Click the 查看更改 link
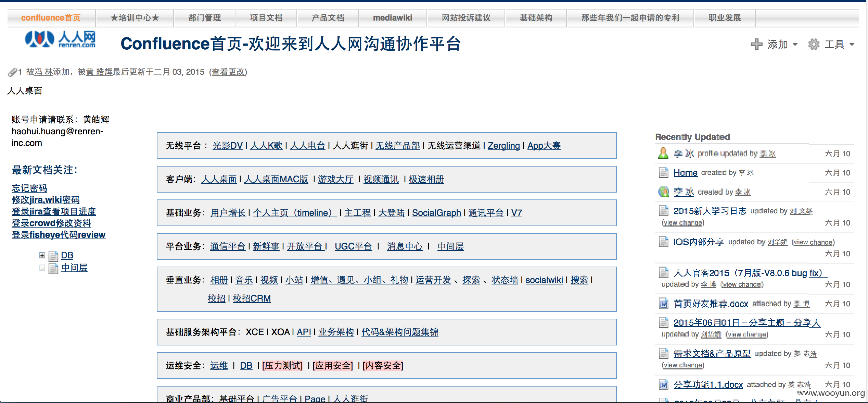The height and width of the screenshot is (403, 868). pos(228,72)
